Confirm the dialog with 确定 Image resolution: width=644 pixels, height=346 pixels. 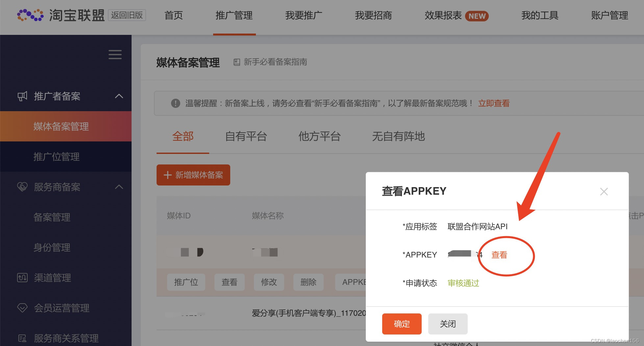pos(402,324)
